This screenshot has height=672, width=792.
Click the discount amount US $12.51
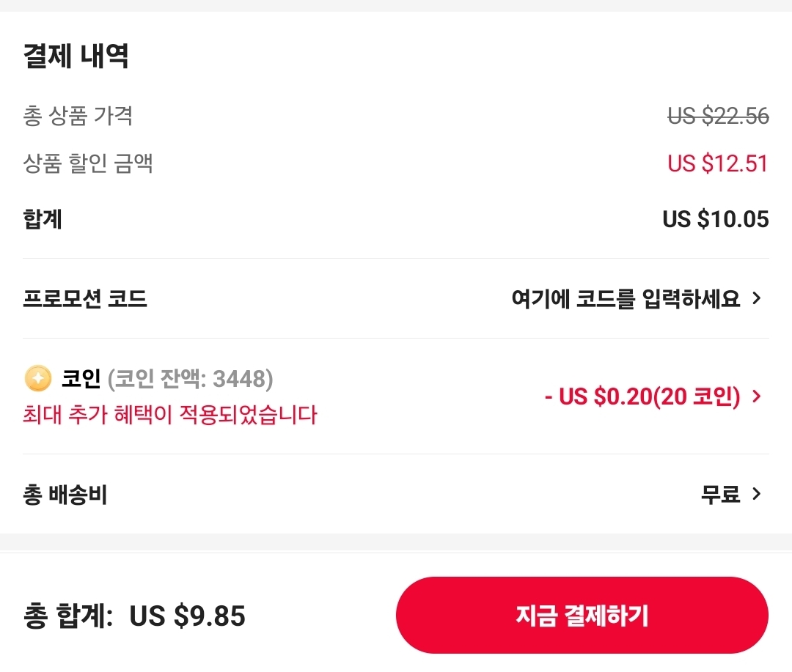[717, 163]
